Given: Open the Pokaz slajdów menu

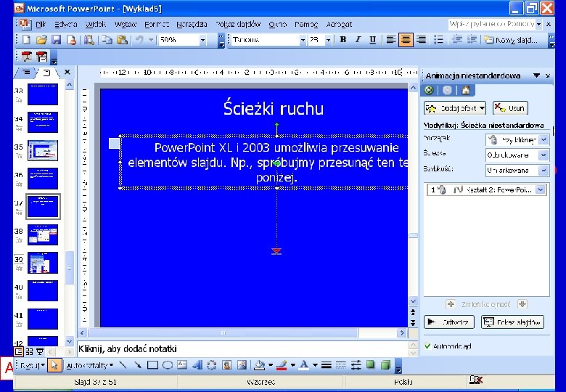Looking at the screenshot, I should (x=238, y=24).
